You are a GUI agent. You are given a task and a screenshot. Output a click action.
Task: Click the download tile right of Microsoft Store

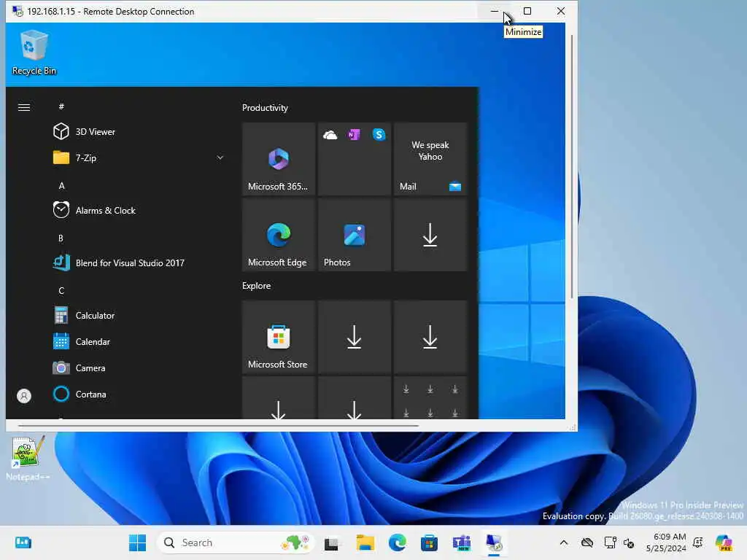point(354,337)
